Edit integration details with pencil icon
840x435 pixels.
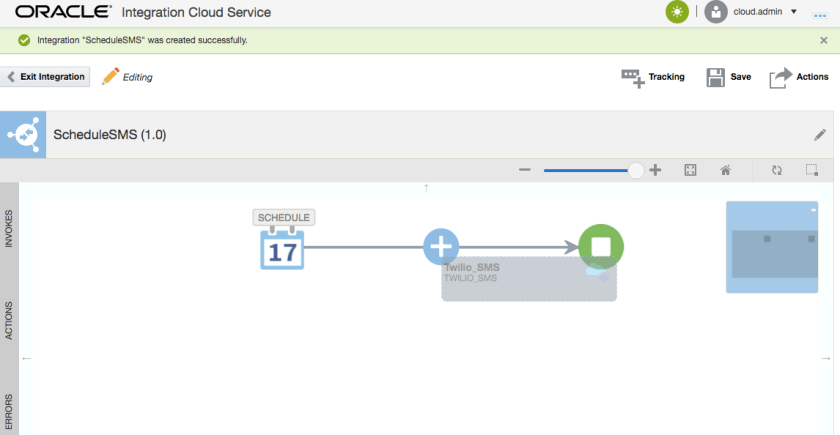(x=820, y=134)
